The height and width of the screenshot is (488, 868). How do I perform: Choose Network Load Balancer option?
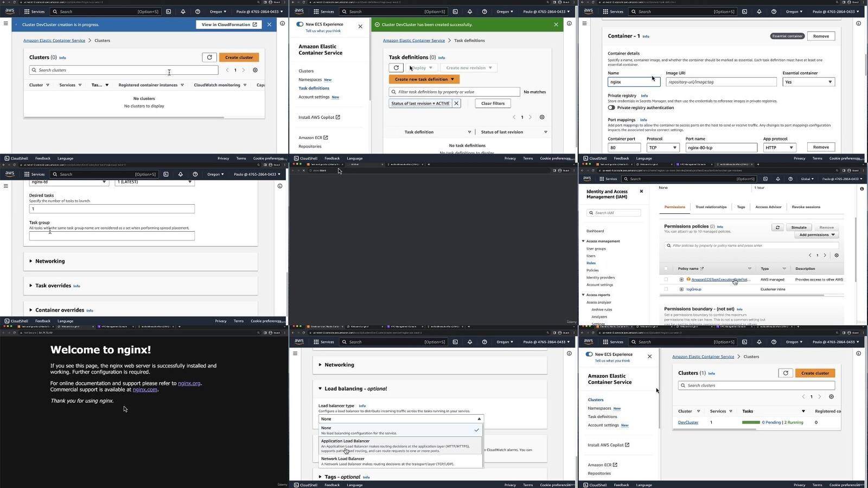(400, 461)
